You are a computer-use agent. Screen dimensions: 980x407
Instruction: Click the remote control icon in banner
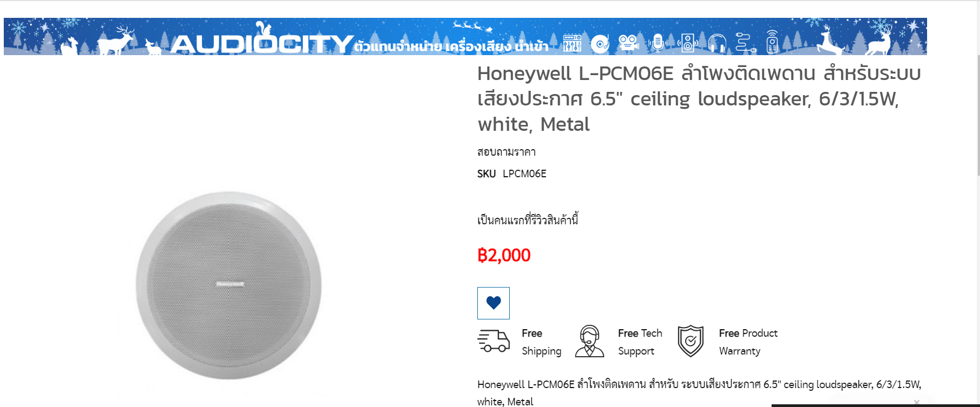tap(772, 42)
